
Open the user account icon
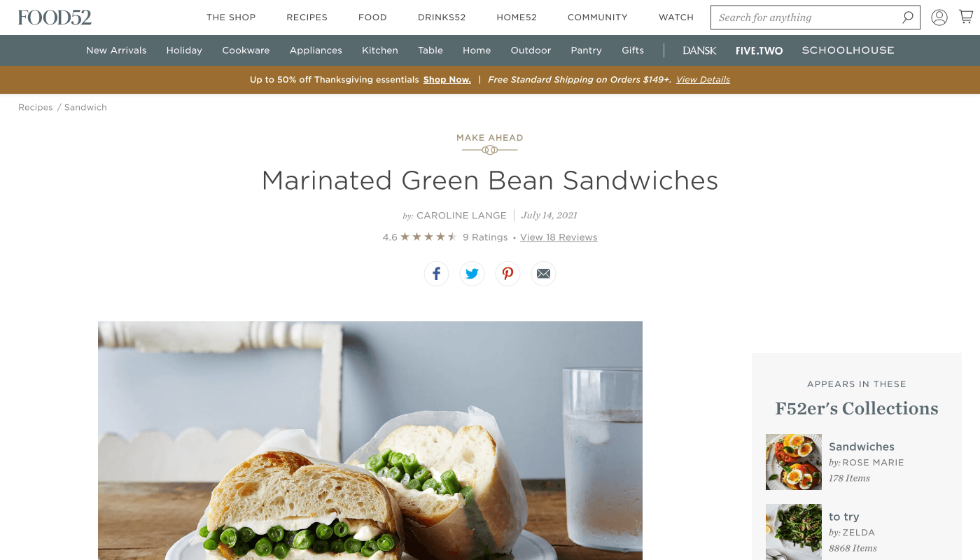(939, 17)
